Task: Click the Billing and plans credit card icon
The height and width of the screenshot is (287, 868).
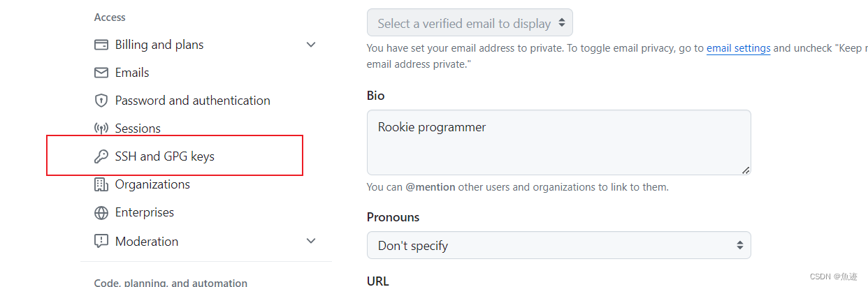Action: 101,45
